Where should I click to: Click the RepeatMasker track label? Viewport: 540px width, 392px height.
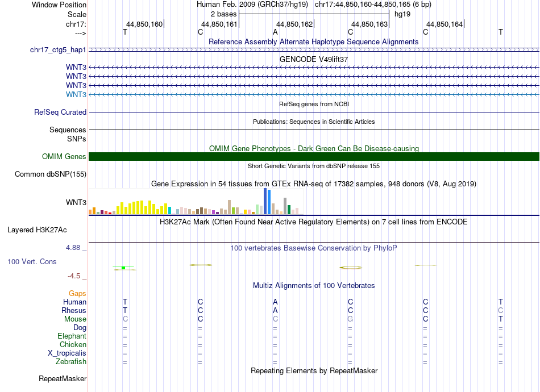click(63, 378)
